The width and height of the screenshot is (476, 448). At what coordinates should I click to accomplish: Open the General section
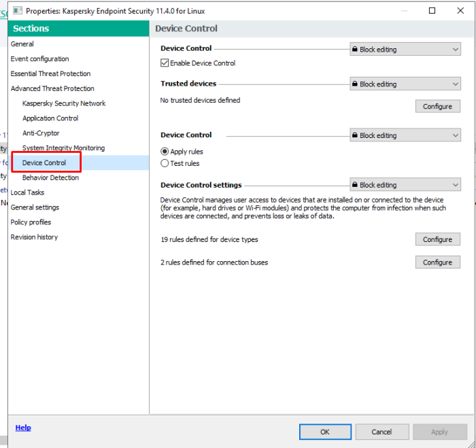[x=22, y=44]
